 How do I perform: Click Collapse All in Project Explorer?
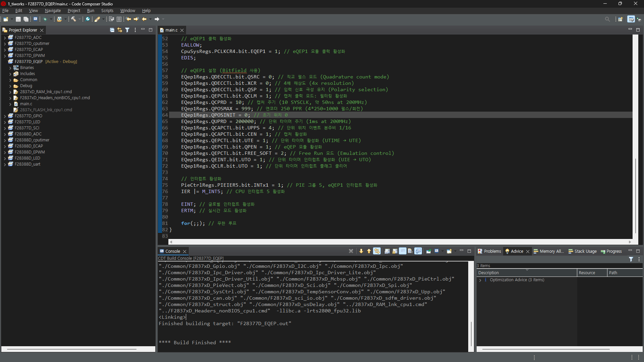[112, 30]
